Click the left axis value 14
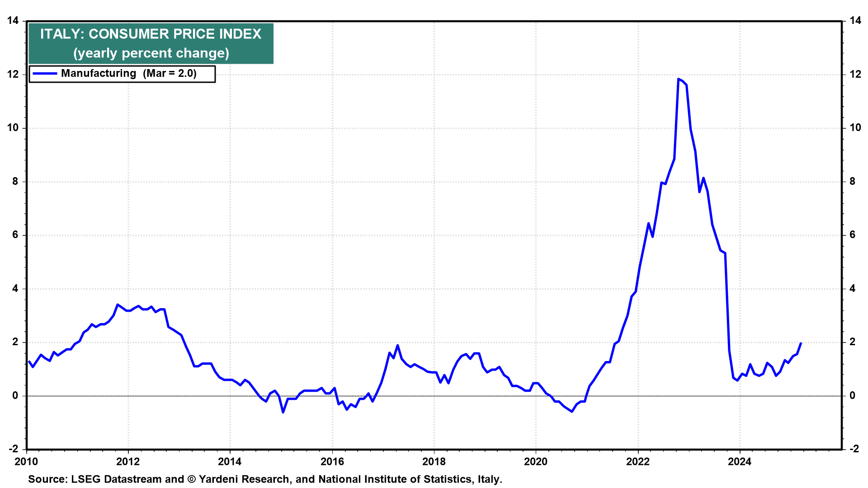The height and width of the screenshot is (488, 868). pos(13,21)
